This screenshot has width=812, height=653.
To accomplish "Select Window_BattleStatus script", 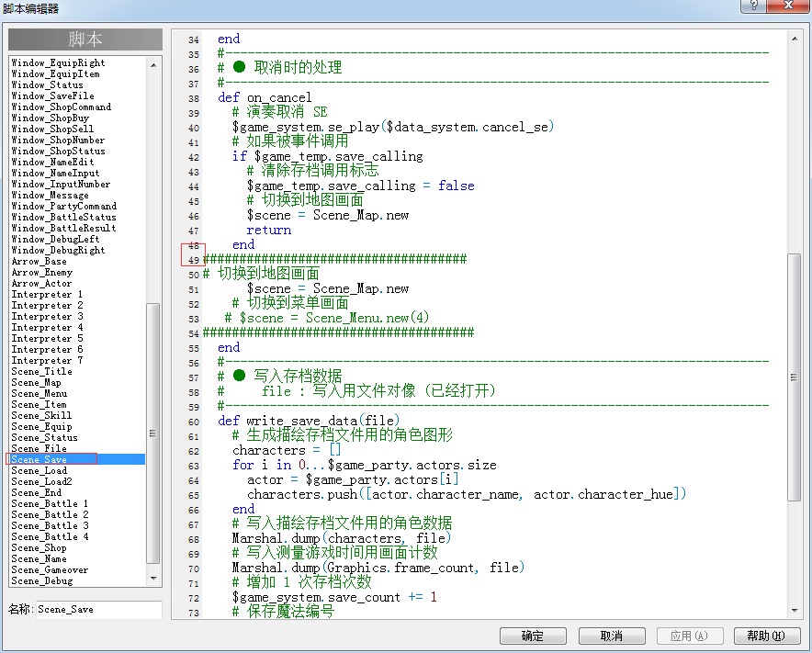I will (63, 217).
